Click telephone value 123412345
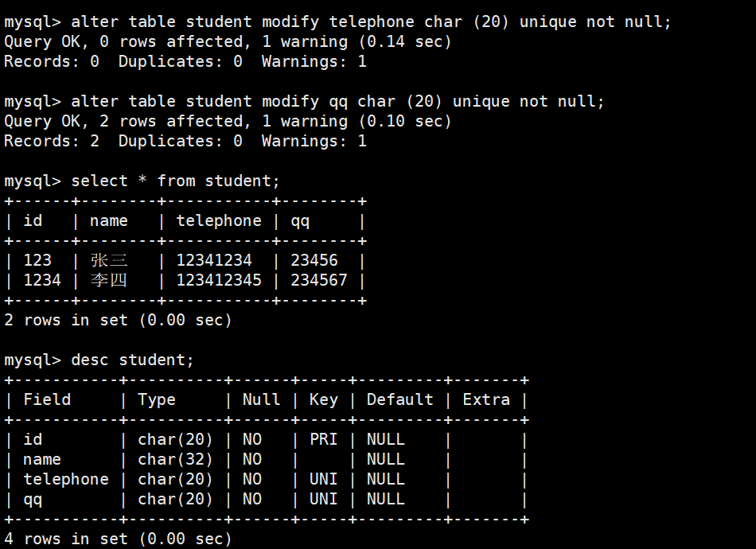 click(x=219, y=280)
